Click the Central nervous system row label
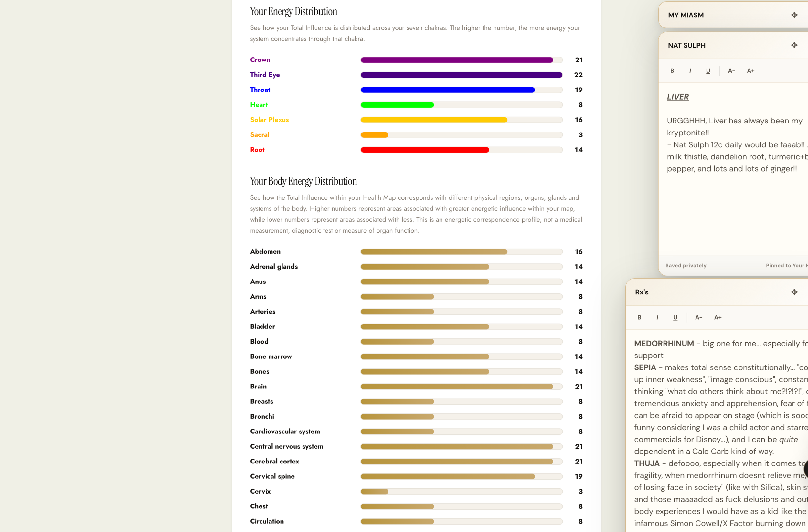 [287, 446]
